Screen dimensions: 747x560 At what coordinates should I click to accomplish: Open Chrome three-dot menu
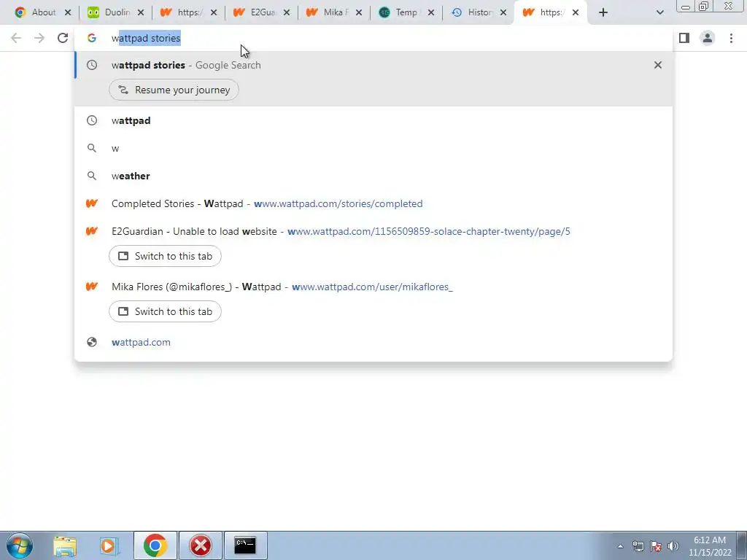(731, 38)
